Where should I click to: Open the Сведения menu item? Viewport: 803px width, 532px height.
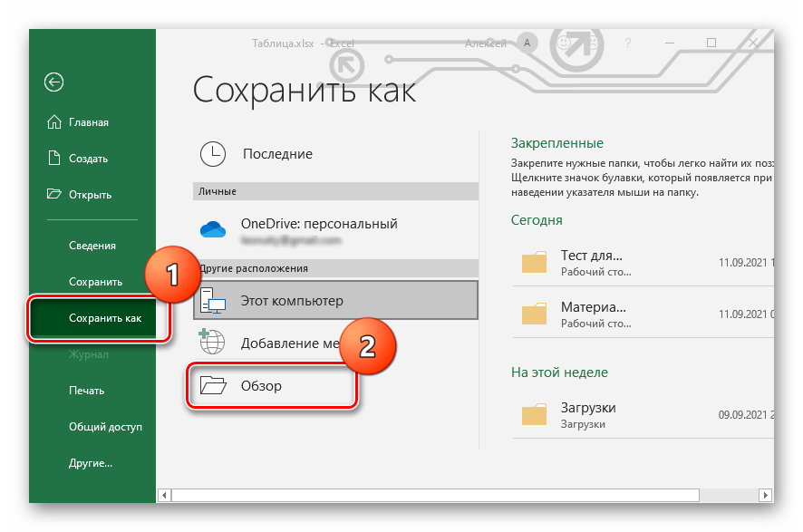[92, 246]
